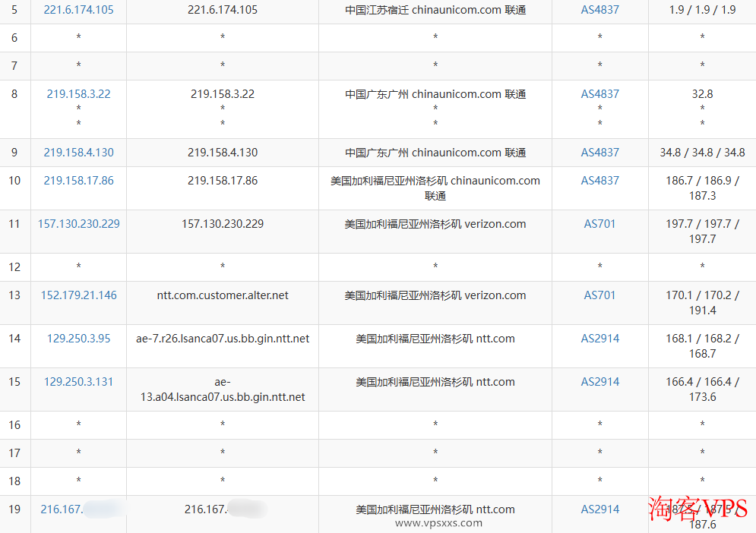Select hop number 17 cell
This screenshot has width=756, height=533.
(x=14, y=453)
